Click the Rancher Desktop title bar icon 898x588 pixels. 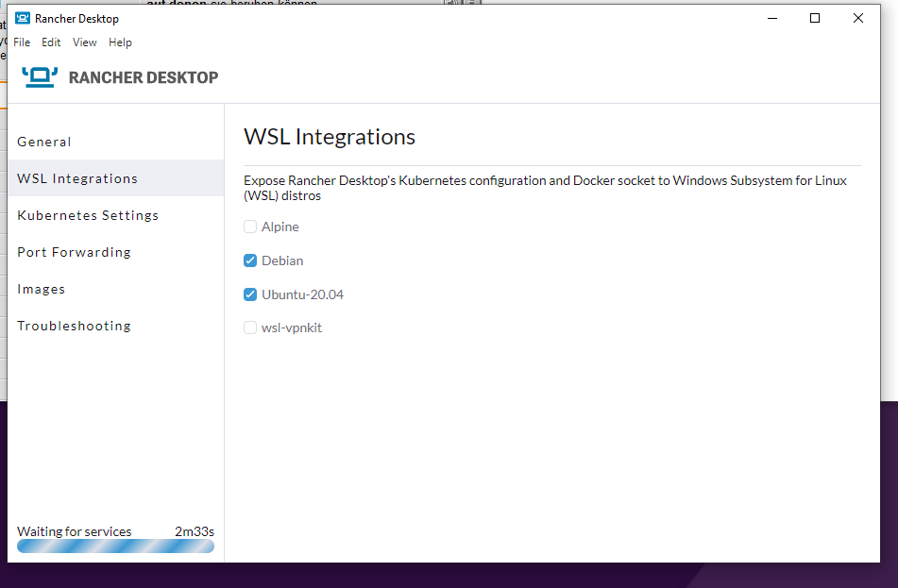[22, 18]
